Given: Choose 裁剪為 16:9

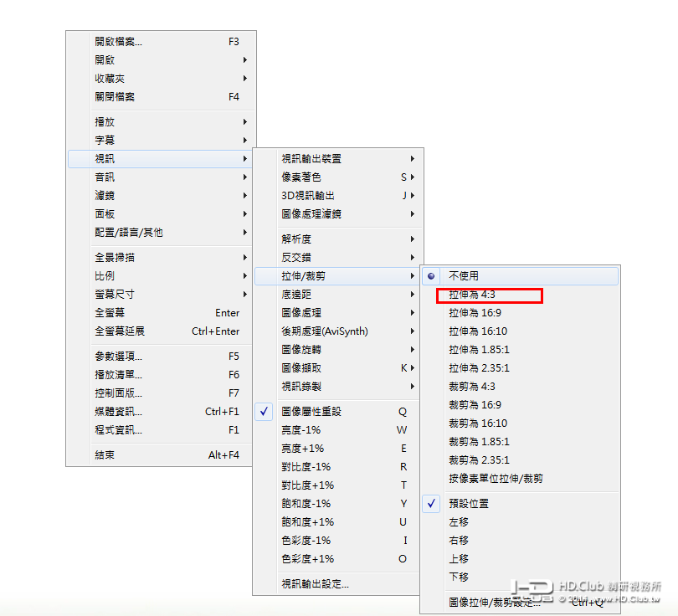Looking at the screenshot, I should pos(520,405).
